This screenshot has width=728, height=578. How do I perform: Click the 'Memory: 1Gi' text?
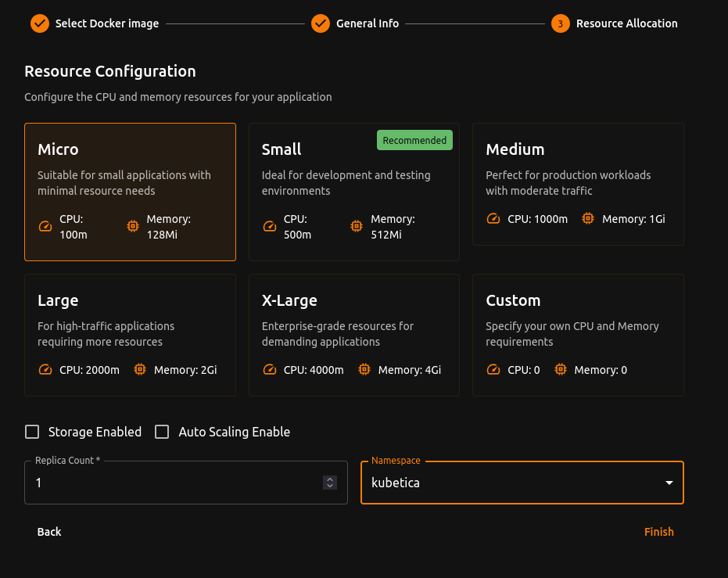pyautogui.click(x=633, y=219)
